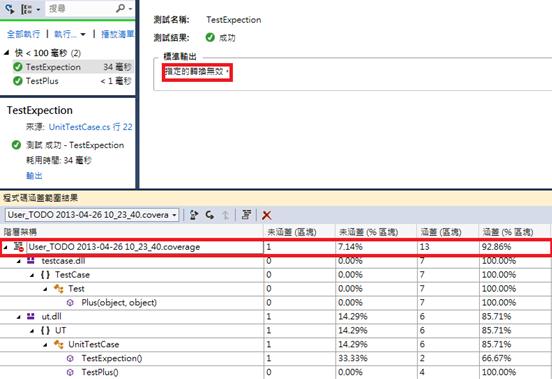Click the 未涵蓋 (區塊) column header
The width and height of the screenshot is (552, 379).
[x=300, y=232]
